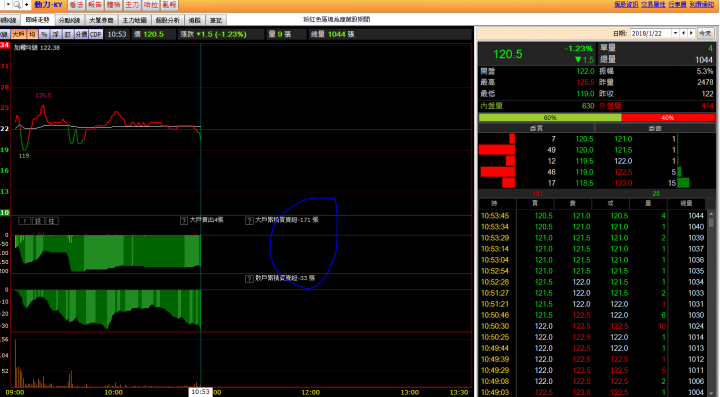The width and height of the screenshot is (720, 397).
Task: Click the tick row at 10:53:45
Action: 593,216
